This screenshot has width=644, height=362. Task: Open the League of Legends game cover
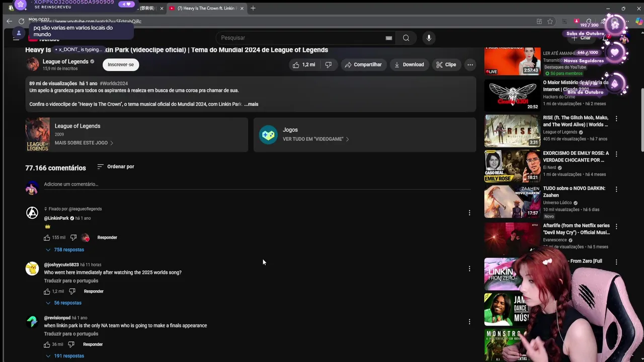click(x=38, y=134)
